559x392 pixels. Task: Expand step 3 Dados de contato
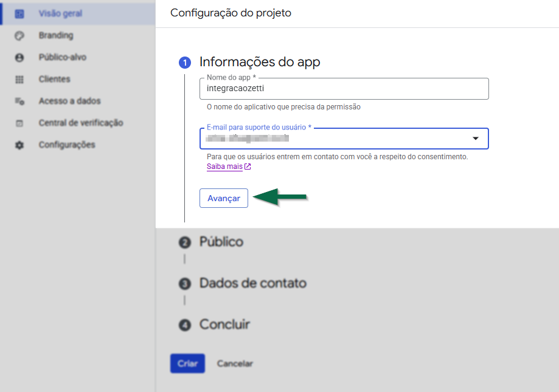pyautogui.click(x=252, y=283)
